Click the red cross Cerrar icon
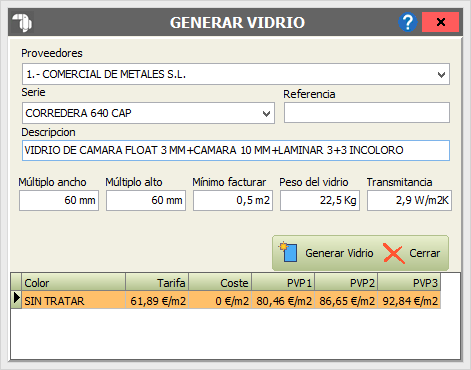471x370 pixels. 393,253
